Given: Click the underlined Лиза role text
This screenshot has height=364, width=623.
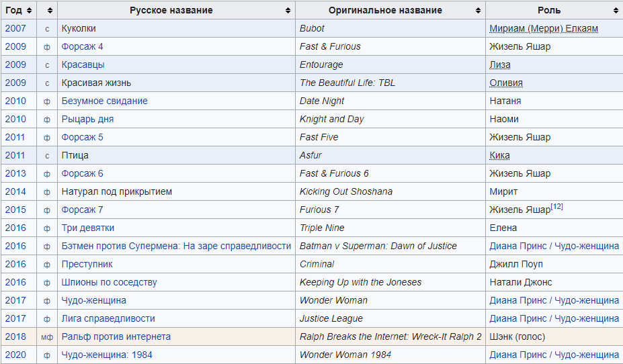Looking at the screenshot, I should click(x=500, y=64).
